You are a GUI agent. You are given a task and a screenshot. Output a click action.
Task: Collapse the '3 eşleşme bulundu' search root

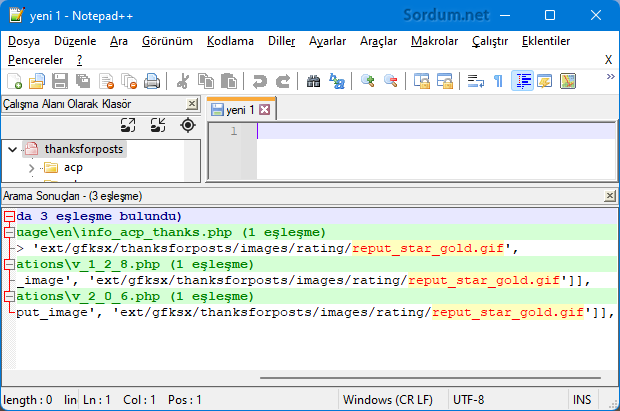click(9, 216)
